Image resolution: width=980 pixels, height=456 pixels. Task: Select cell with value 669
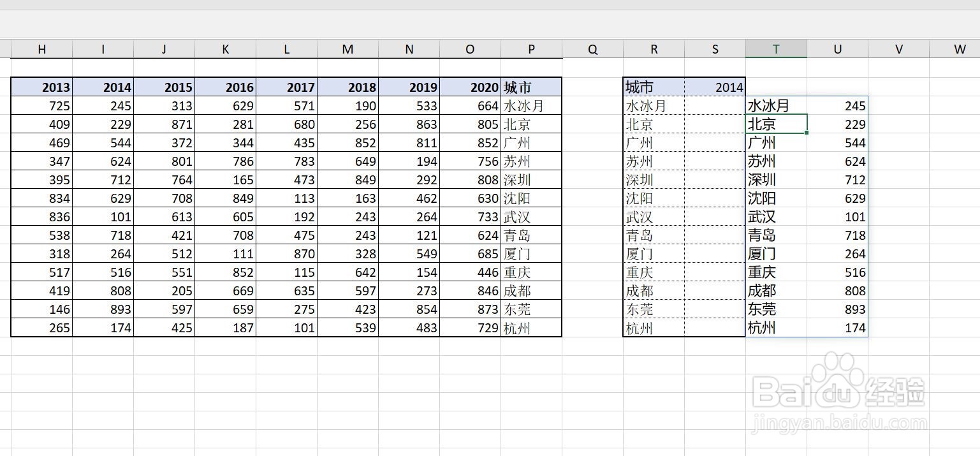225,291
